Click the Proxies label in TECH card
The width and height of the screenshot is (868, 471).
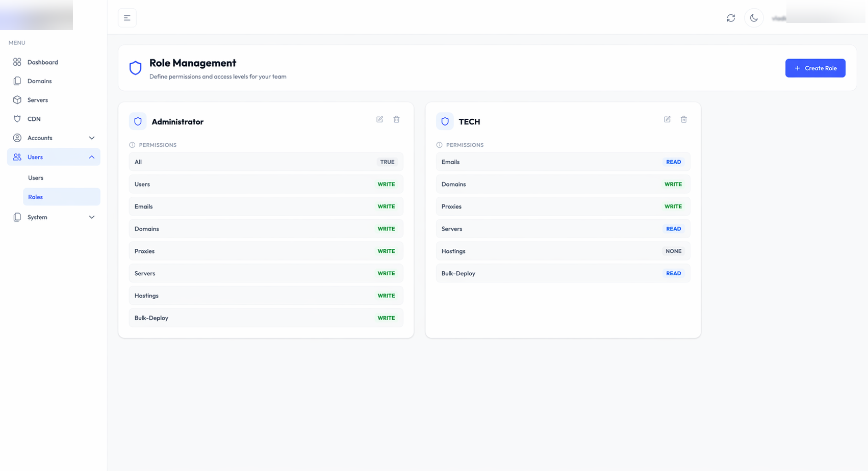pyautogui.click(x=451, y=206)
